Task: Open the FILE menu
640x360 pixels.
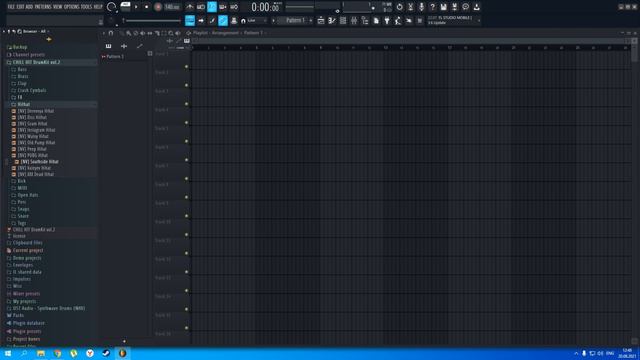Action: tap(11, 7)
